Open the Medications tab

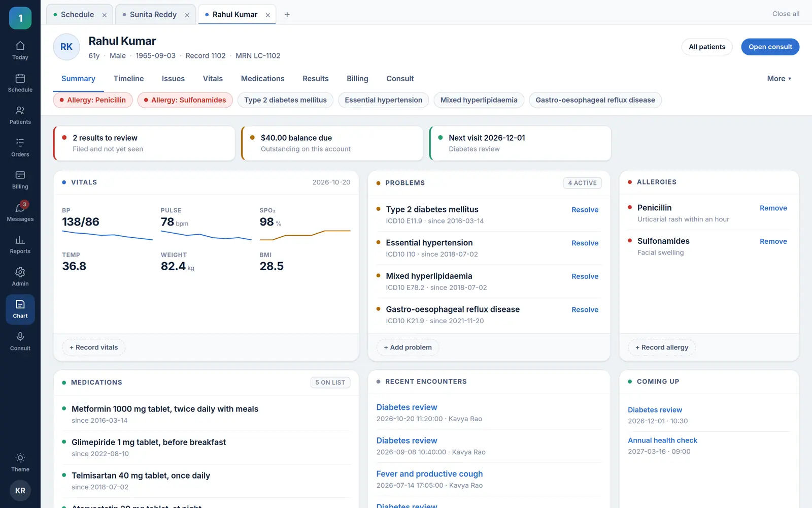[263, 79]
